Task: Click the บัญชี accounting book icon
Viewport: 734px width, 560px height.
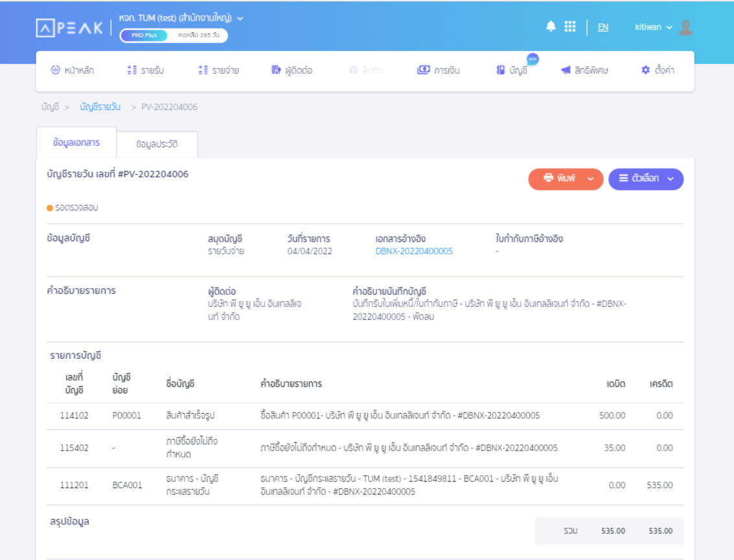Action: click(500, 70)
